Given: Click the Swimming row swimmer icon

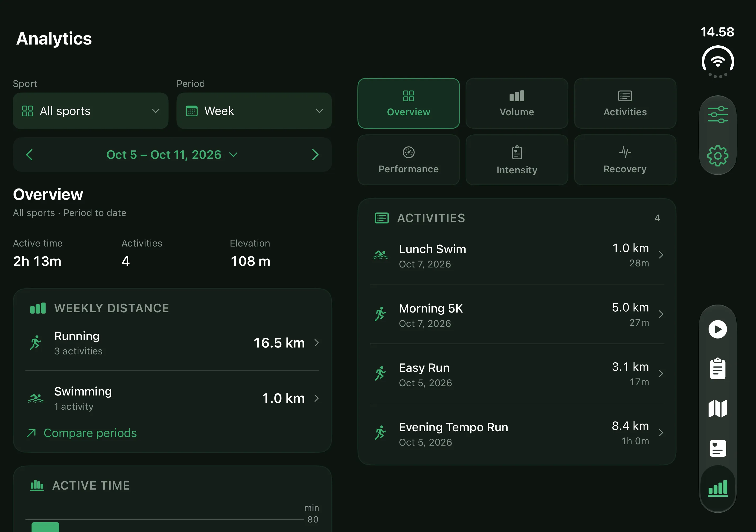Looking at the screenshot, I should 36,398.
